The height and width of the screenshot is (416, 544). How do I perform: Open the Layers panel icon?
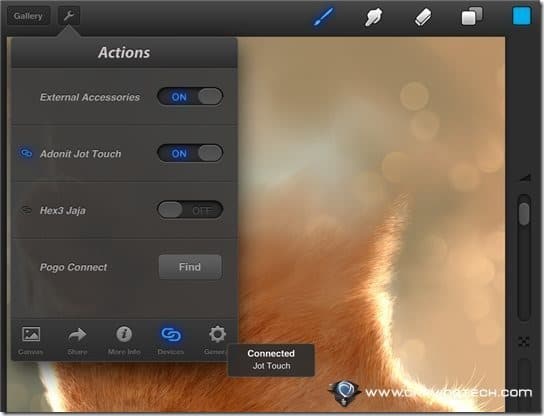pyautogui.click(x=471, y=16)
